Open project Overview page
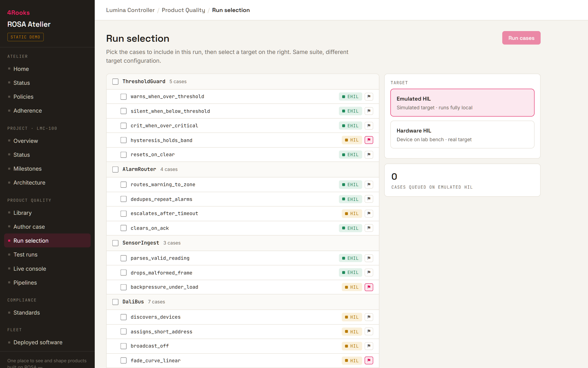 [x=47, y=141]
